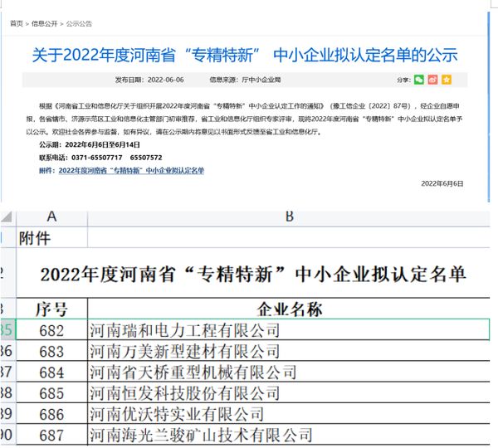Share the page via WeChat icon
The width and height of the screenshot is (498, 448).
pyautogui.click(x=419, y=80)
